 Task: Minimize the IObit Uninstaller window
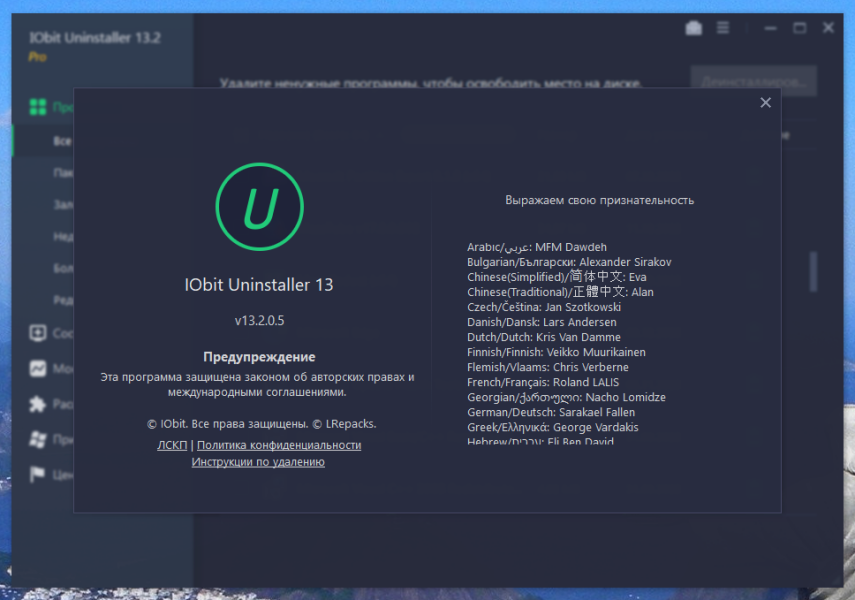(770, 28)
